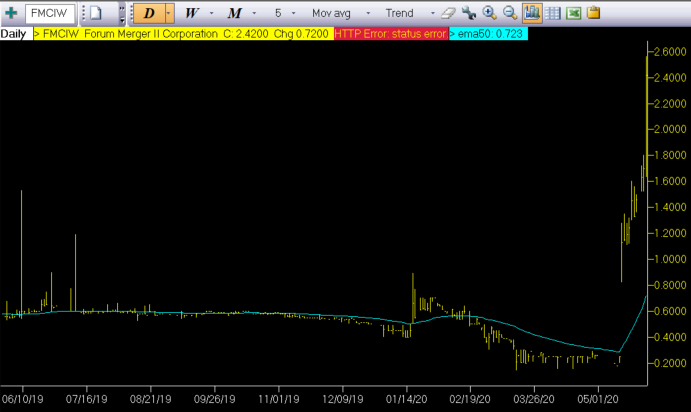This screenshot has width=691, height=412.
Task: Show the data table grid icon
Action: [x=552, y=13]
